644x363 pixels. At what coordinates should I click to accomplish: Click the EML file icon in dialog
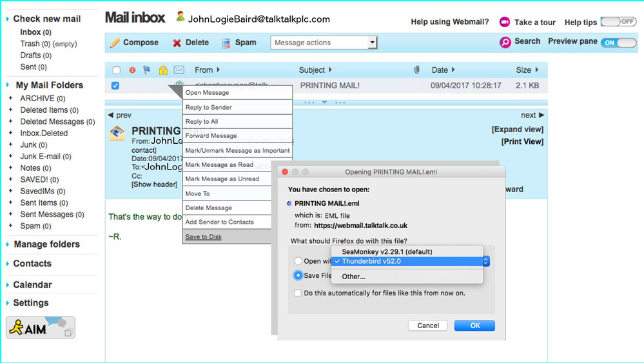(289, 203)
